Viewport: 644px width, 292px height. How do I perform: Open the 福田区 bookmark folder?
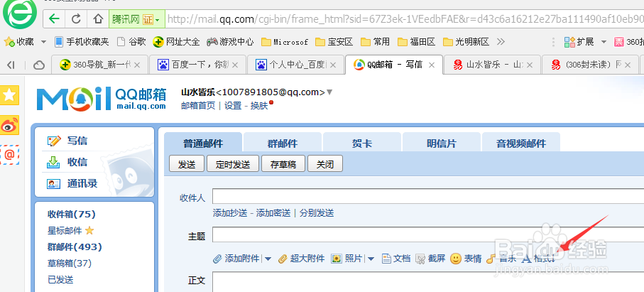coord(417,42)
